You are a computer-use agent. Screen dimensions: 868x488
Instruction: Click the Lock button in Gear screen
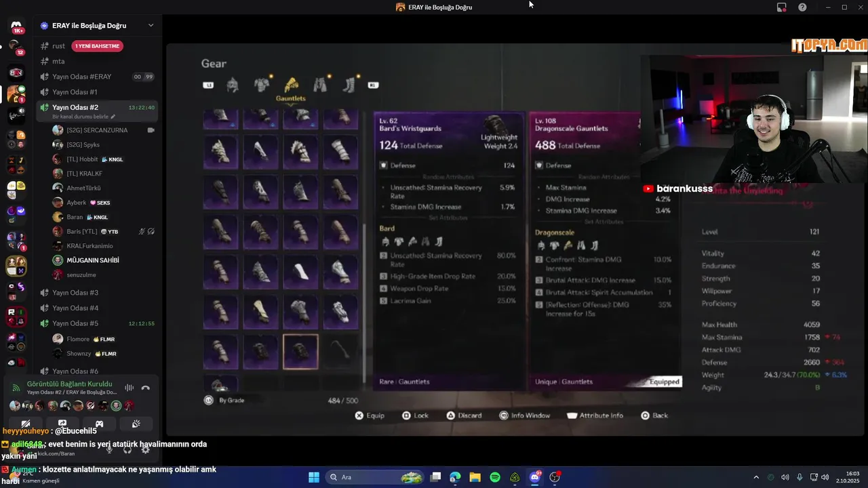coord(415,415)
